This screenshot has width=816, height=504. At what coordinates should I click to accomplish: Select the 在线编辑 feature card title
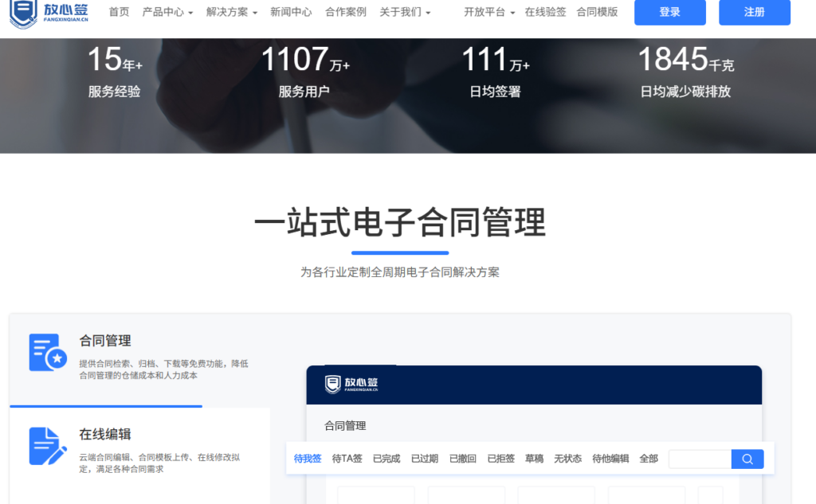coord(105,434)
